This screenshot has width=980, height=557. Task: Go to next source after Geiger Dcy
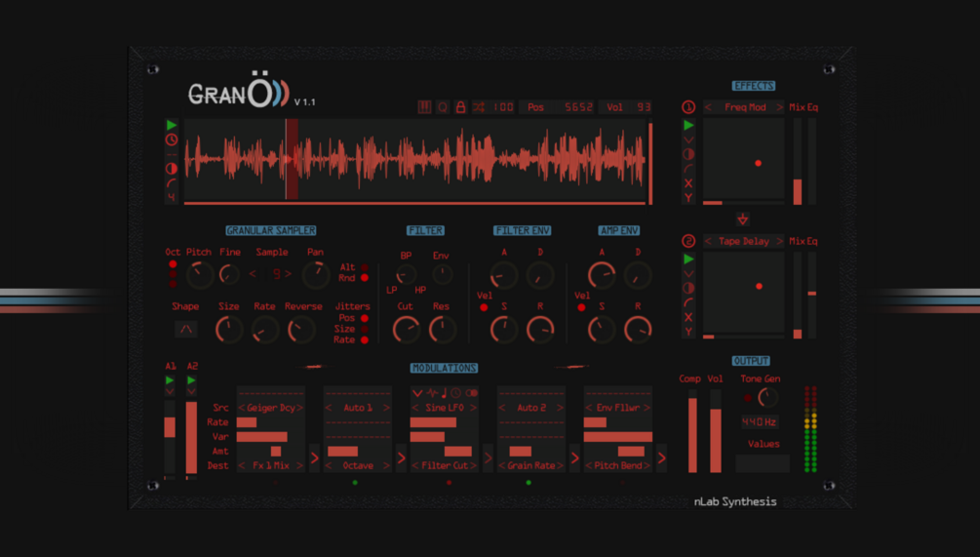(300, 408)
